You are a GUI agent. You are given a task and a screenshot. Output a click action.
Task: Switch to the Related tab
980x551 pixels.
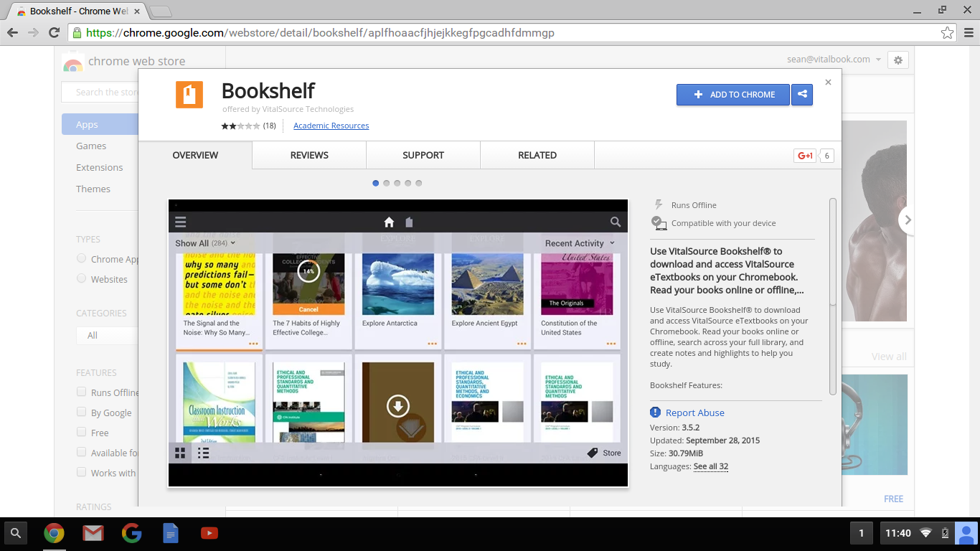(537, 155)
